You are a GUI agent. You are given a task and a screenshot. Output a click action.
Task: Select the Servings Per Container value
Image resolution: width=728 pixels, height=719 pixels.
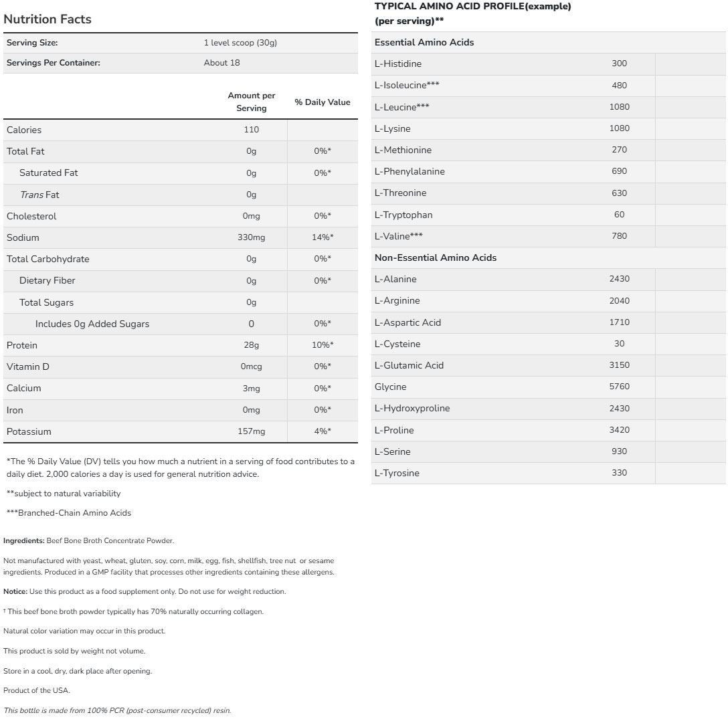point(221,63)
